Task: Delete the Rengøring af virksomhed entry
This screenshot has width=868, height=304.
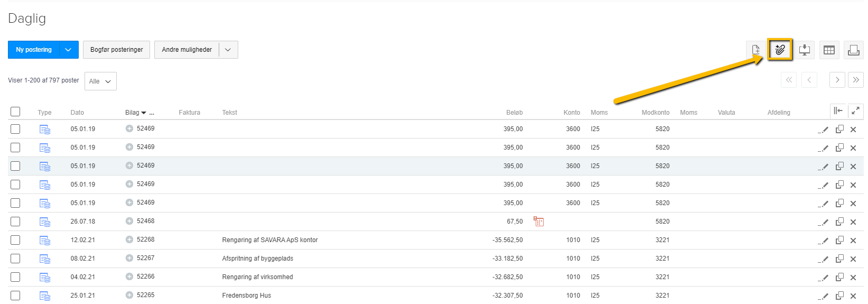Action: click(x=853, y=277)
